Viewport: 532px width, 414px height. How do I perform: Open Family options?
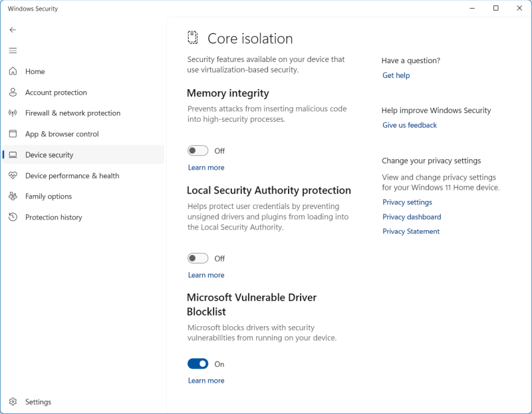(x=47, y=196)
